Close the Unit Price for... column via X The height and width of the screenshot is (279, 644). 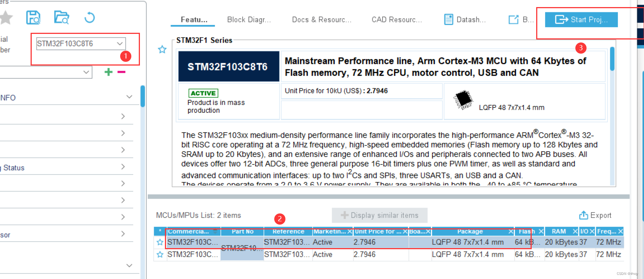405,232
